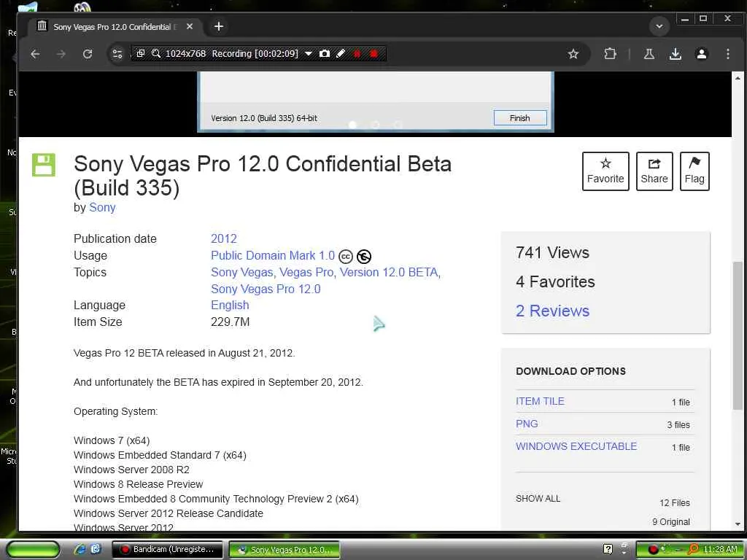Switch to Sony Vegas Pro 12.0 taskbar button
Image resolution: width=747 pixels, height=560 pixels.
coord(285,550)
